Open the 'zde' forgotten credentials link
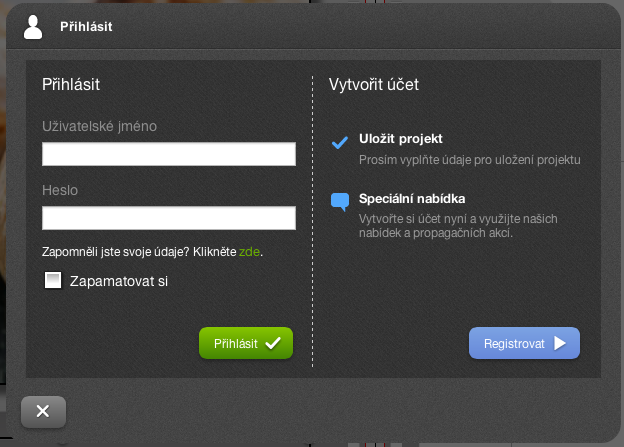 249,252
